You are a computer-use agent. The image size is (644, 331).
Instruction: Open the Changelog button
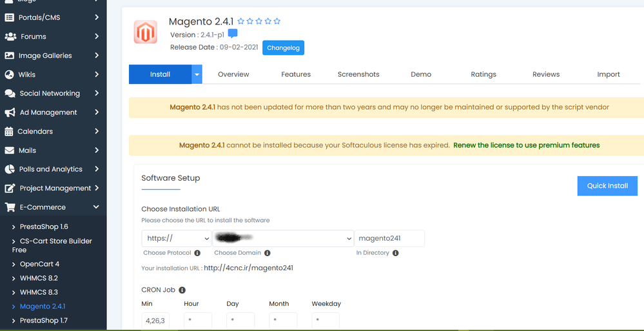point(283,48)
